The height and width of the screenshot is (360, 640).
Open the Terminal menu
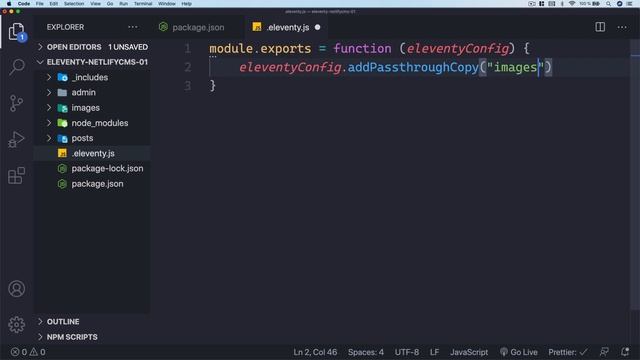coord(143,4)
